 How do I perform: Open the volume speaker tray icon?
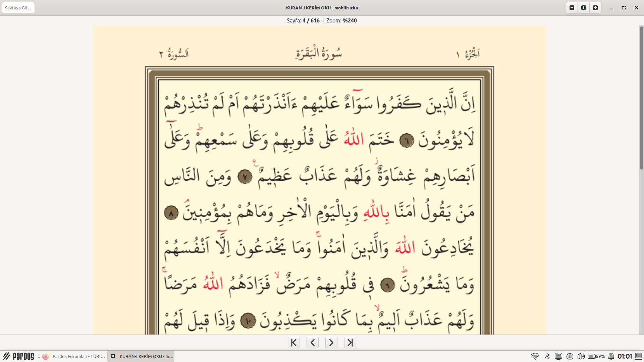click(581, 356)
